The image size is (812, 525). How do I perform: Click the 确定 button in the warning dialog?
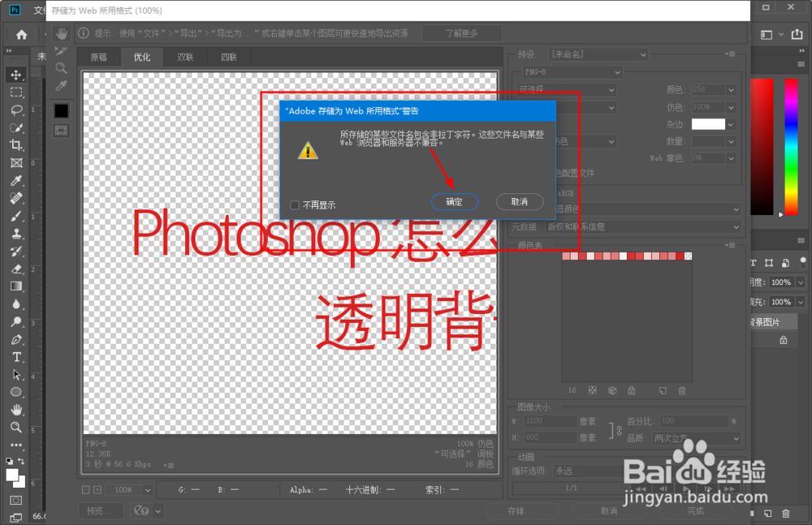click(455, 201)
